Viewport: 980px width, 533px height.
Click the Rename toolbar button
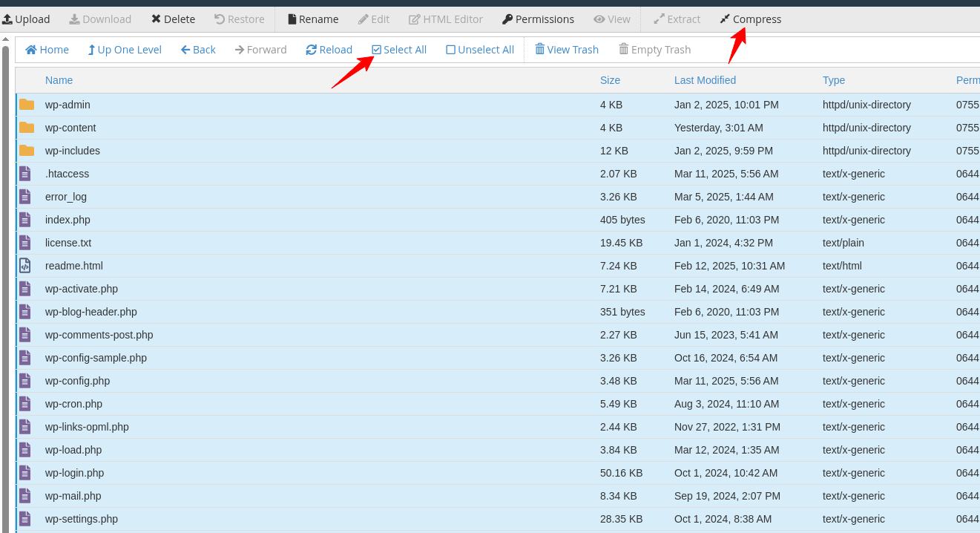point(313,19)
